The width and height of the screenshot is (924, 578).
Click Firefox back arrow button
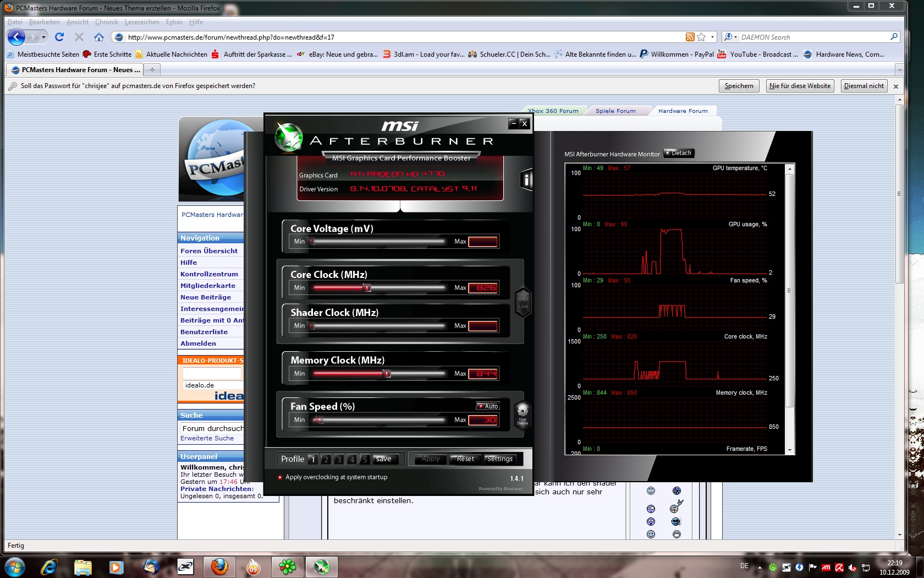[16, 37]
